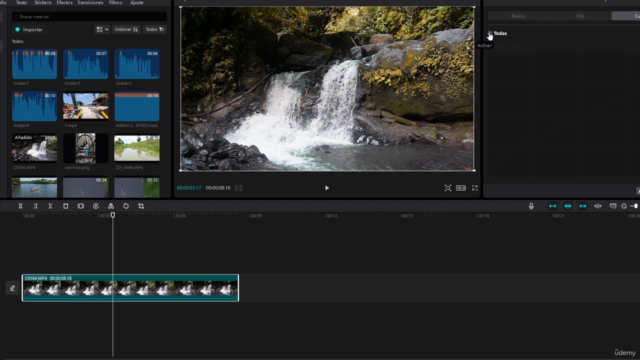Image resolution: width=640 pixels, height=360 pixels.
Task: Open the Ordenar sort dropdown
Action: (126, 29)
